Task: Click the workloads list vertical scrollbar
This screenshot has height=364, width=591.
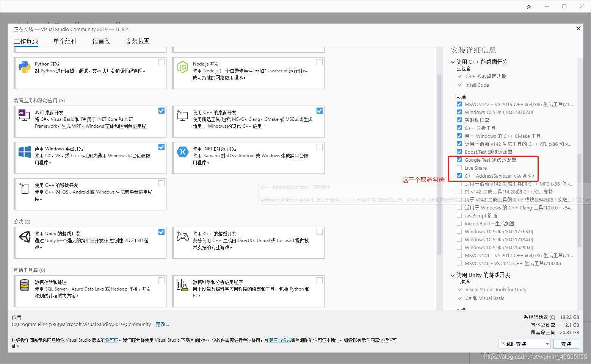Action: 439,165
